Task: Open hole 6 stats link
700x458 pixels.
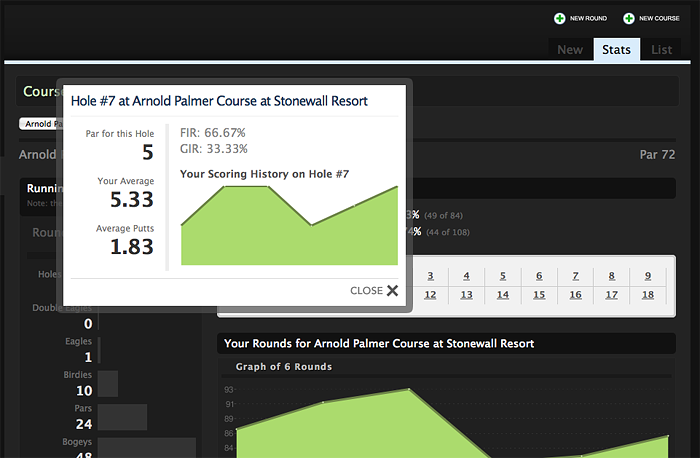Action: pos(539,276)
